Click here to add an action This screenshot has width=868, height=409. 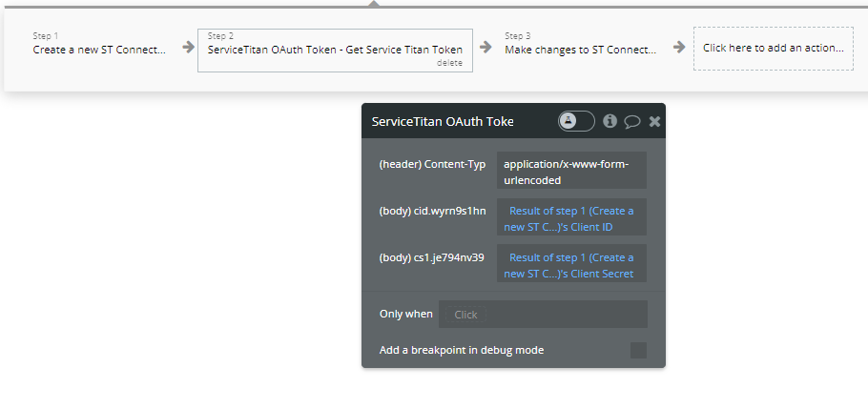coord(774,49)
